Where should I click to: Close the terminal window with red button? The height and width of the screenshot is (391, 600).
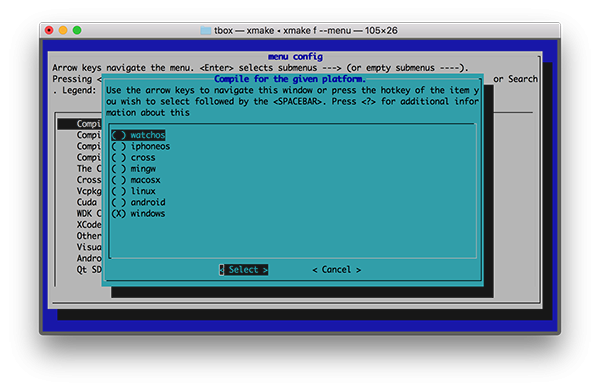[49, 30]
